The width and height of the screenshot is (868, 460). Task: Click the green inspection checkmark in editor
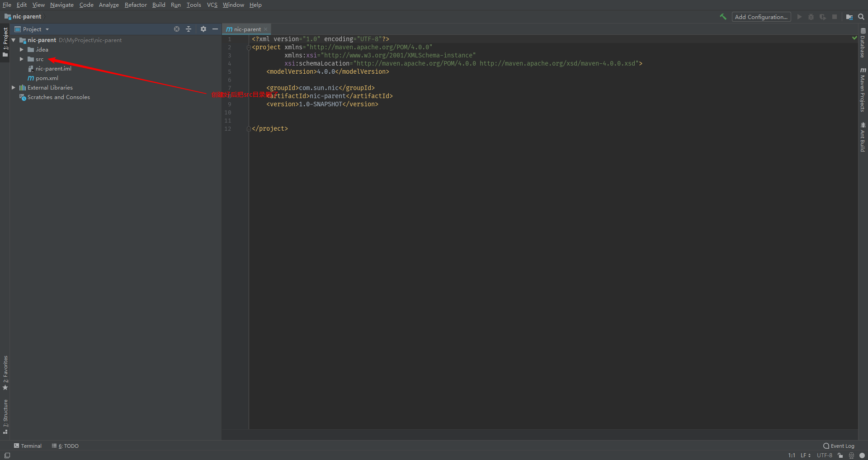pyautogui.click(x=854, y=38)
